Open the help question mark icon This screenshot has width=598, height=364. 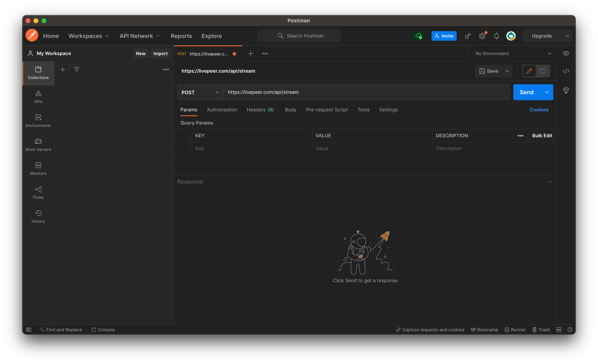(x=570, y=329)
